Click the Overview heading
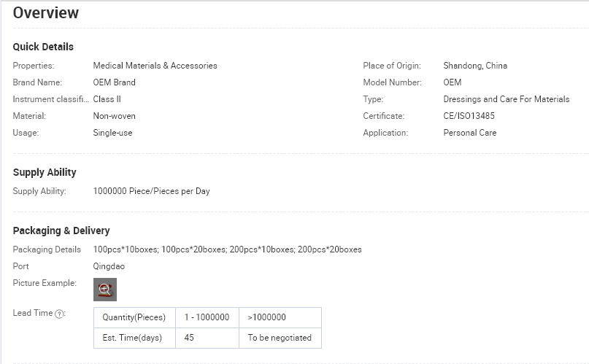Screen dimensions: 589x364 point(46,12)
